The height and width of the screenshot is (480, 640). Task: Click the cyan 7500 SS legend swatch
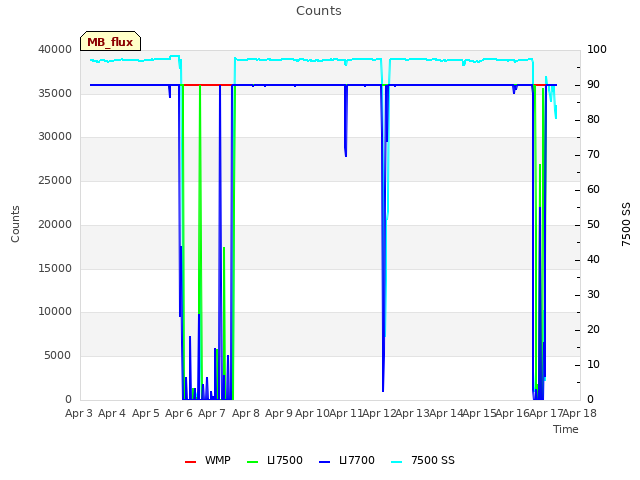(396, 462)
